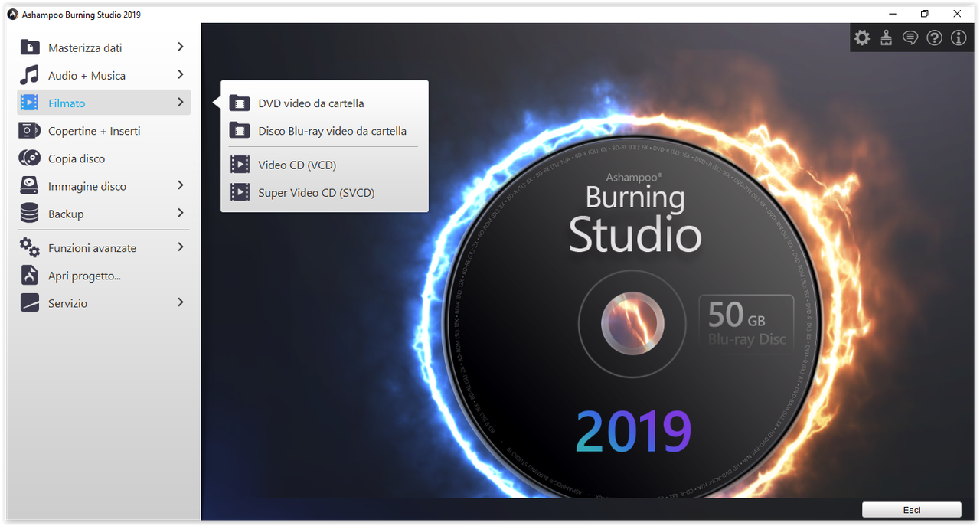Click the Masterizza dati folder icon

click(x=29, y=47)
